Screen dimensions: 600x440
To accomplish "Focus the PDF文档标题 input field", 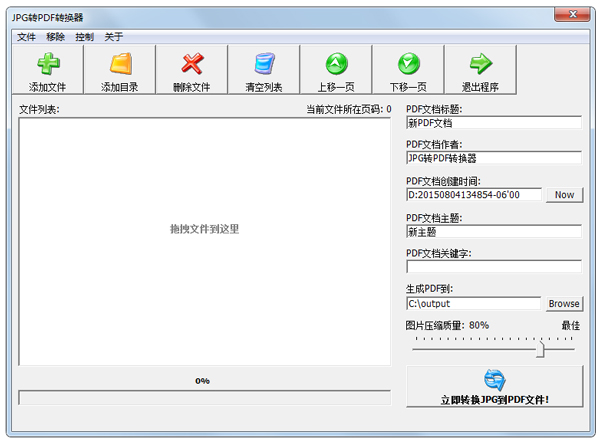I will [x=494, y=123].
